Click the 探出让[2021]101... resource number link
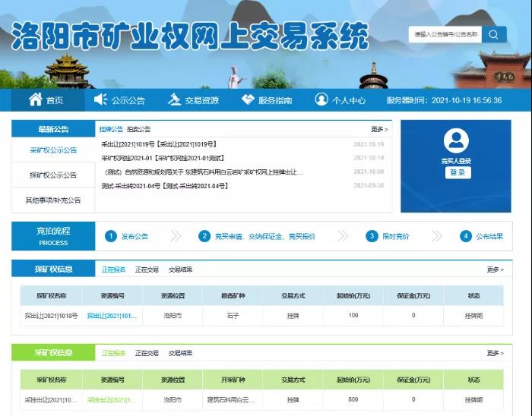Viewport: 532px width, 416px height. click(x=112, y=316)
